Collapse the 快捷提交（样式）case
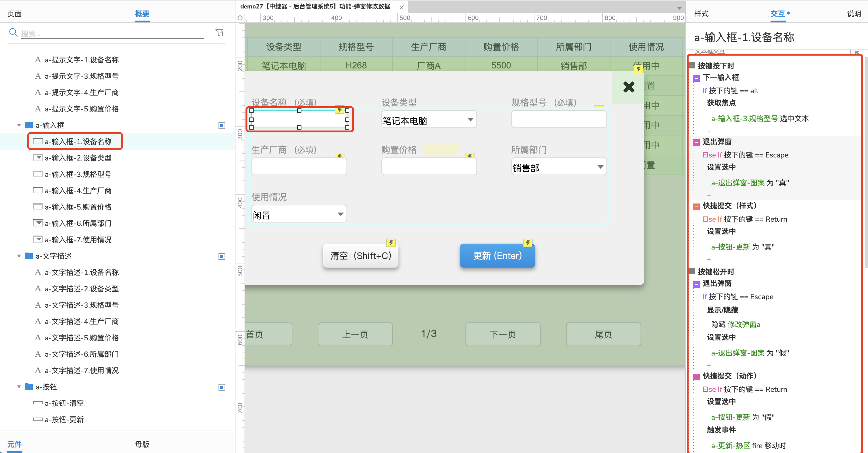 point(696,206)
